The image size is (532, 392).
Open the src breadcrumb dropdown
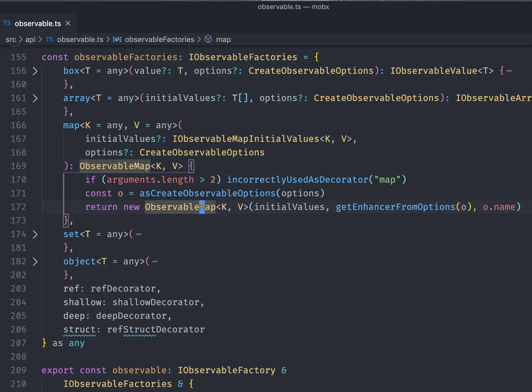11,39
